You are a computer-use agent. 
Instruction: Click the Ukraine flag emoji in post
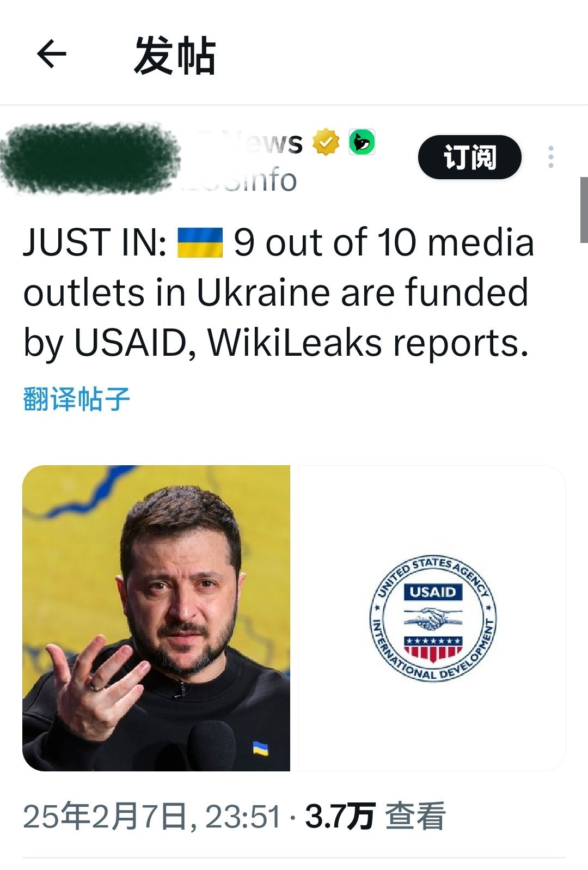[200, 242]
